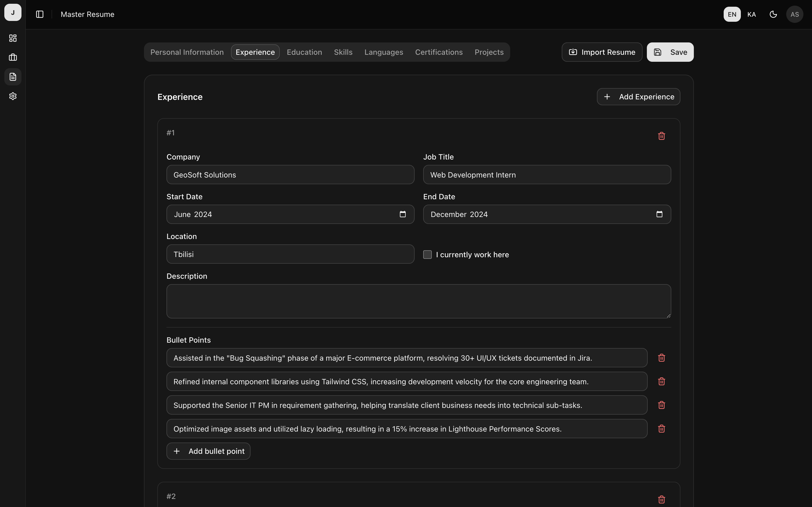
Task: Toggle the sidebar panel icon
Action: point(39,15)
